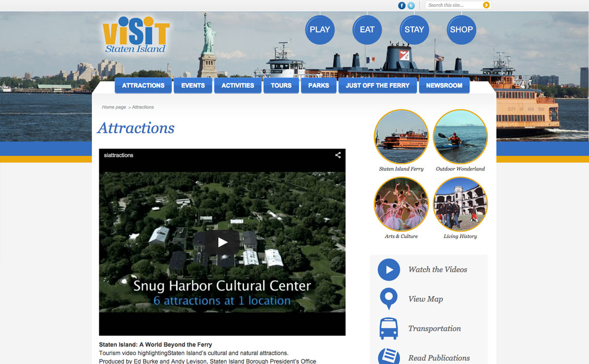Switch to the Tours tab

[x=281, y=86]
